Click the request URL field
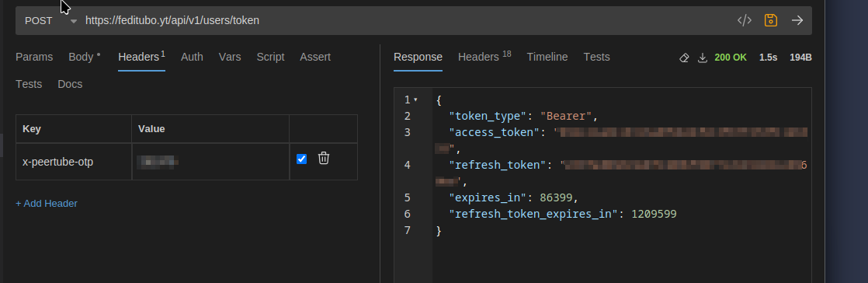This screenshot has width=868, height=283. [x=407, y=20]
